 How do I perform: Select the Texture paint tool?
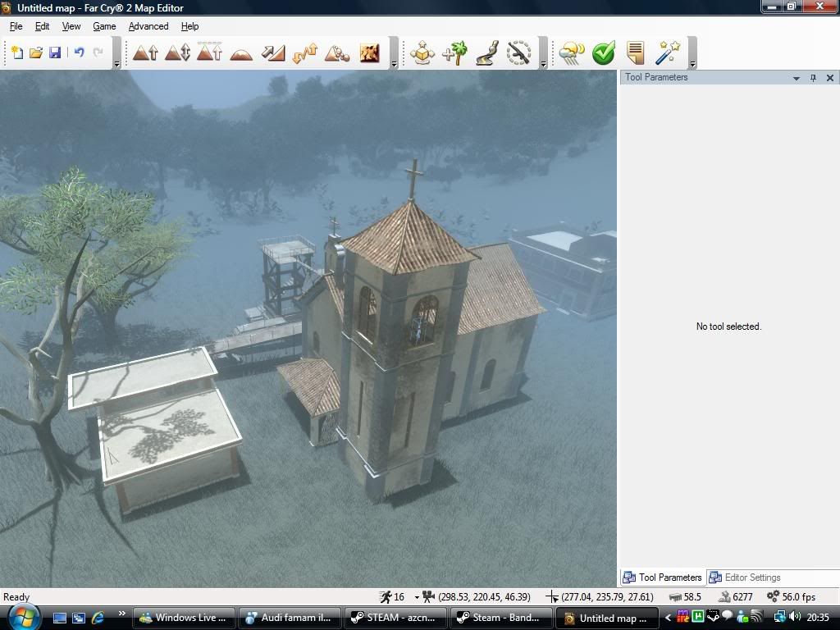coord(370,52)
